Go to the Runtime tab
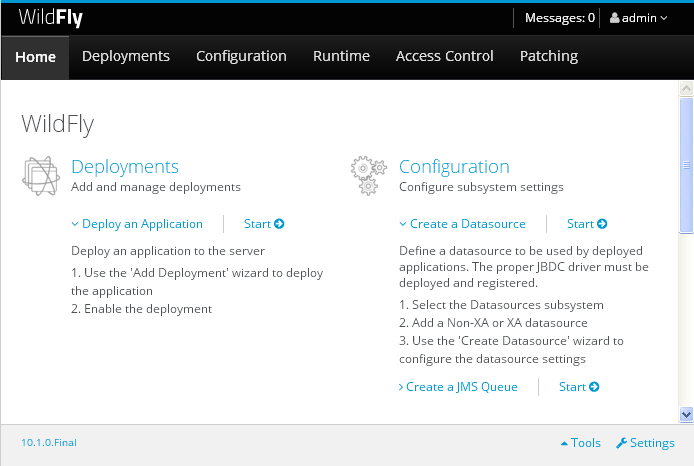694x466 pixels. pos(341,56)
